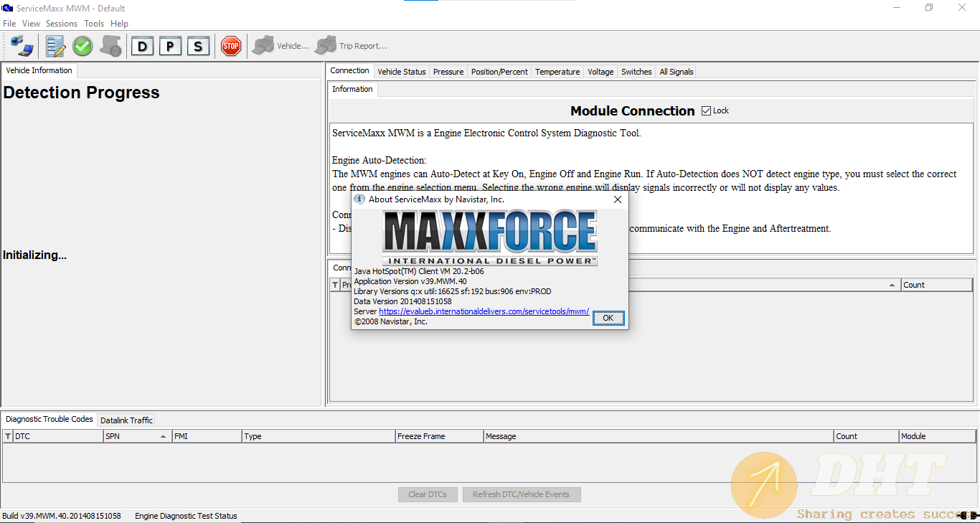
Task: Sort by the Module column header
Action: [937, 436]
